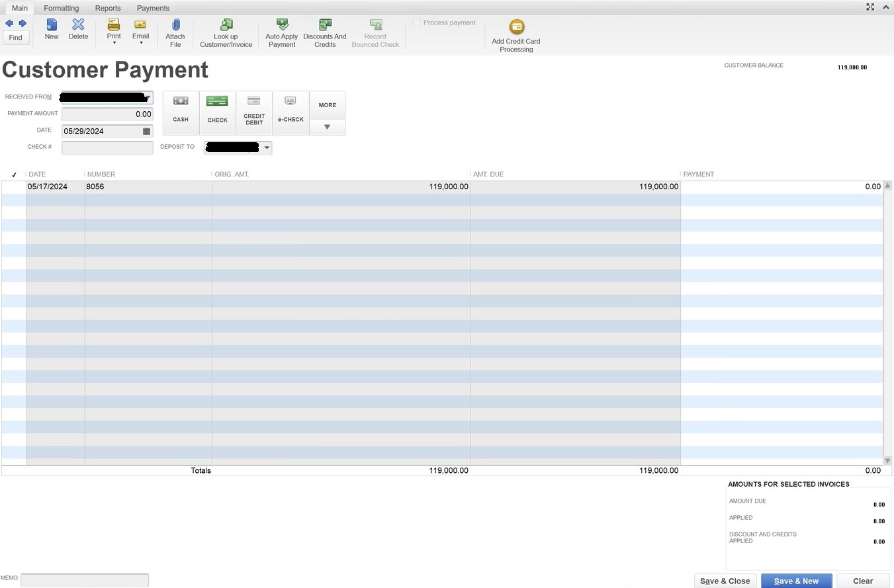The width and height of the screenshot is (894, 588).
Task: Open Discounts And Credits
Action: point(325,33)
